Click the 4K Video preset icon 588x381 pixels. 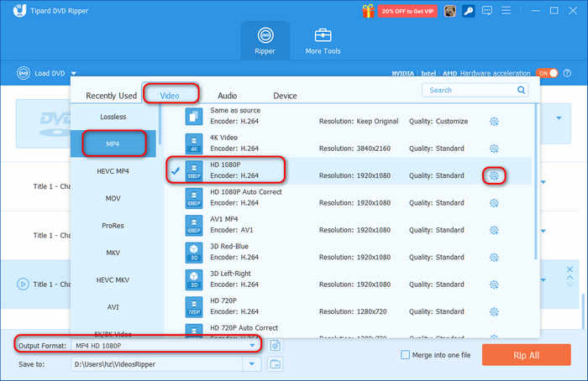pos(194,144)
